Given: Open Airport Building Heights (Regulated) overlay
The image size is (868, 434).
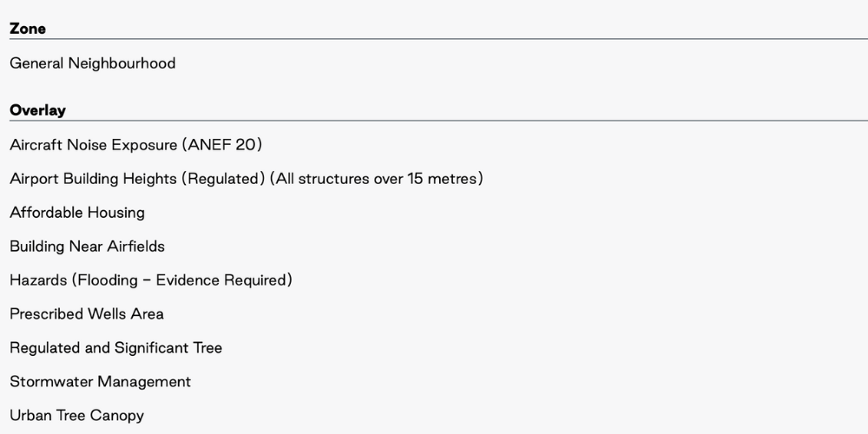Looking at the screenshot, I should click(x=247, y=179).
